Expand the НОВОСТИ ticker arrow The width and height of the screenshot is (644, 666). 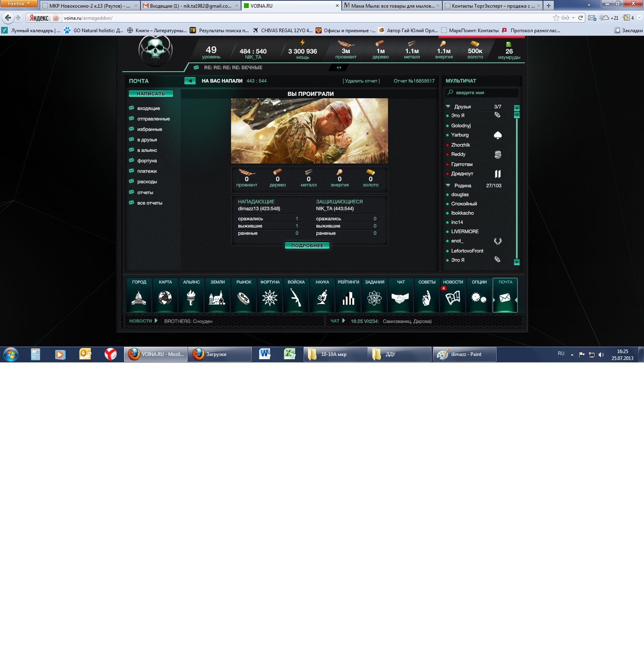click(x=156, y=321)
